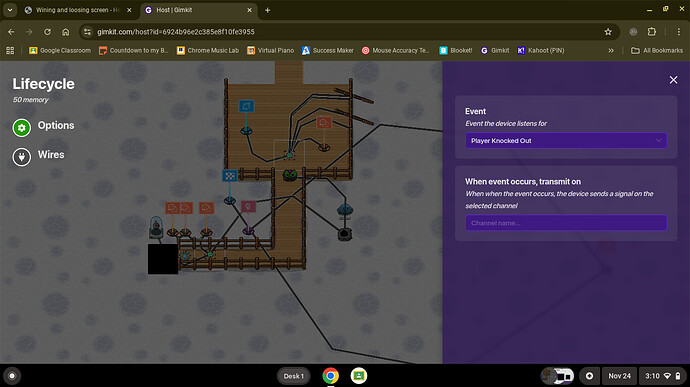View site information icon in address bar

87,32
